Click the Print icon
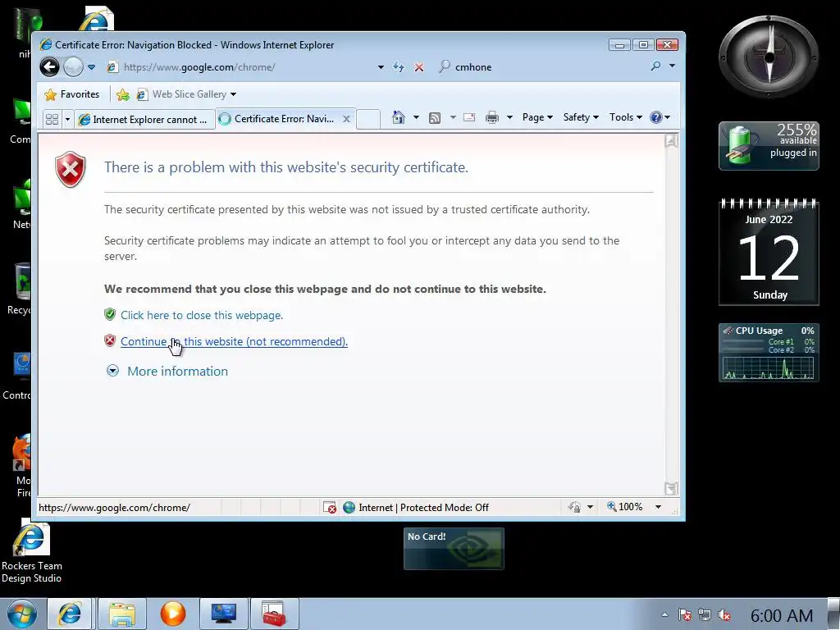The image size is (840, 630). (492, 117)
